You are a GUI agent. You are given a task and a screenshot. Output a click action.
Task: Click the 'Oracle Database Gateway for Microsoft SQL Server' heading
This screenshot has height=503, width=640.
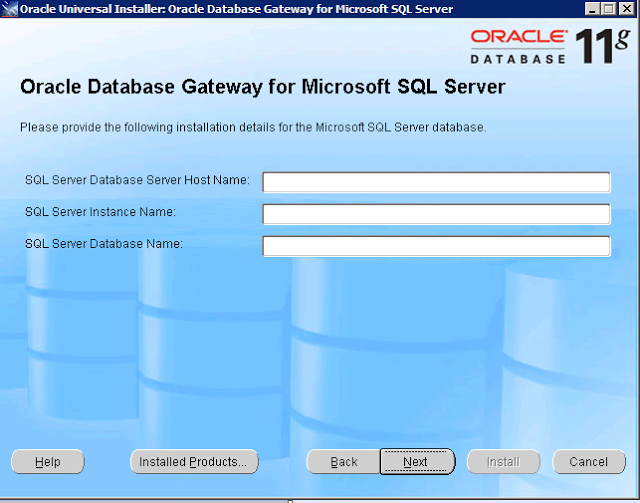click(263, 87)
